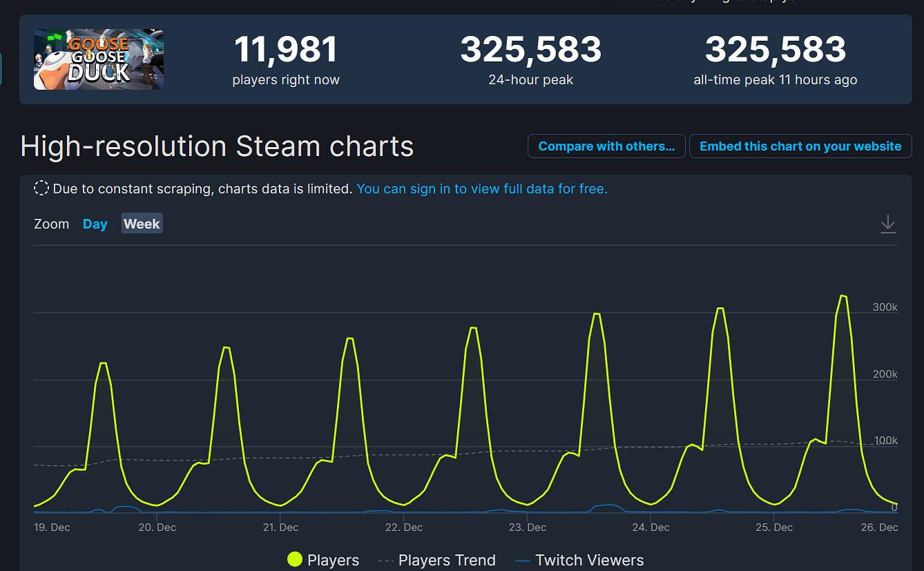Switch chart zoom to Day
Image resolution: width=924 pixels, height=571 pixels.
[x=95, y=224]
